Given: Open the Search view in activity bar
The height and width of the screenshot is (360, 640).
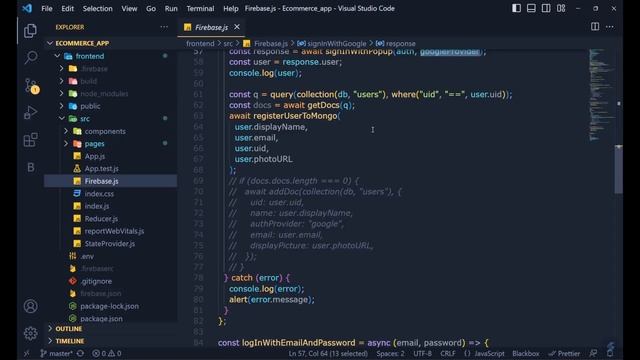Looking at the screenshot, I should pos(31,58).
